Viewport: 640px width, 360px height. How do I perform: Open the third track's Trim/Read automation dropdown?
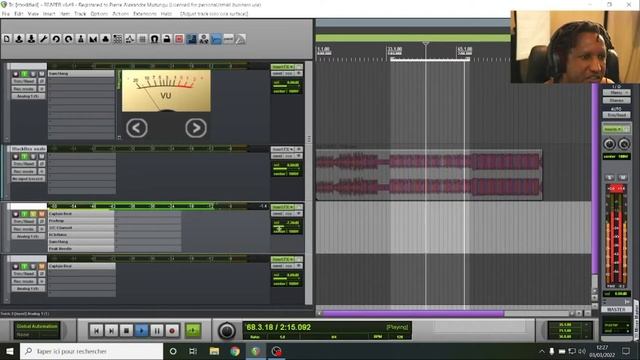point(24,221)
